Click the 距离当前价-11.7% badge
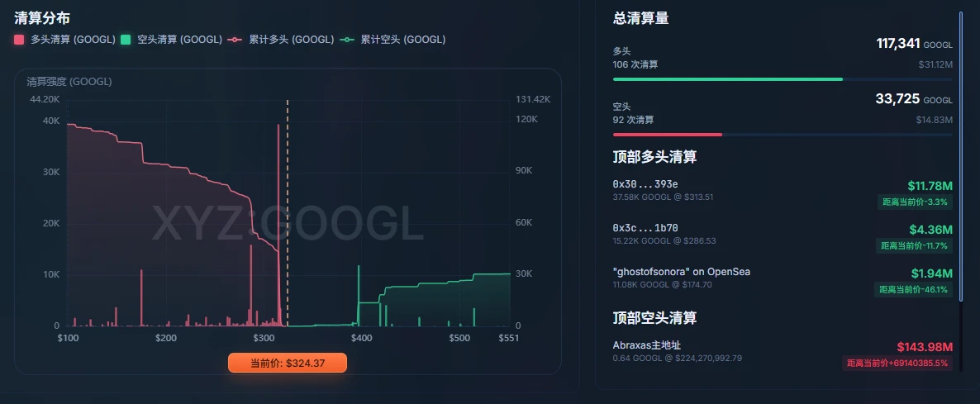Image resolution: width=980 pixels, height=404 pixels. point(913,245)
